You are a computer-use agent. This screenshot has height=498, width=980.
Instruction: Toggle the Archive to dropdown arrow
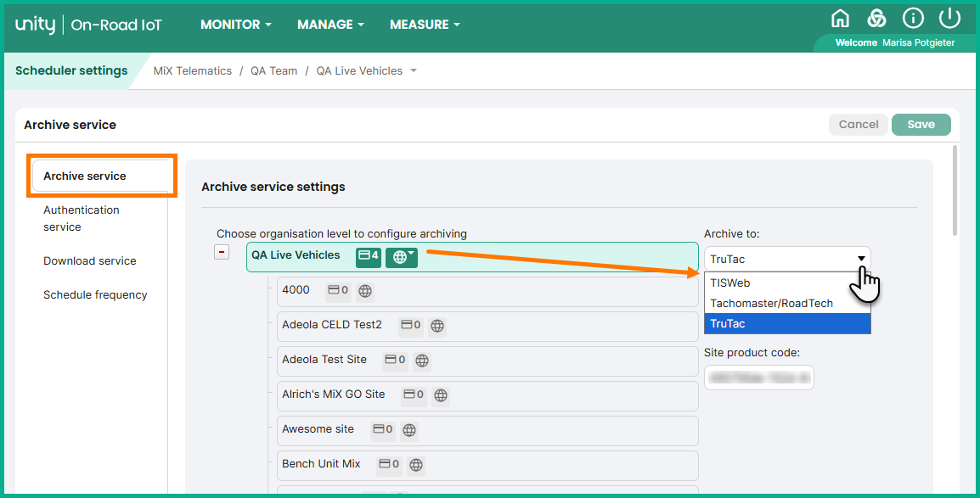click(x=860, y=259)
